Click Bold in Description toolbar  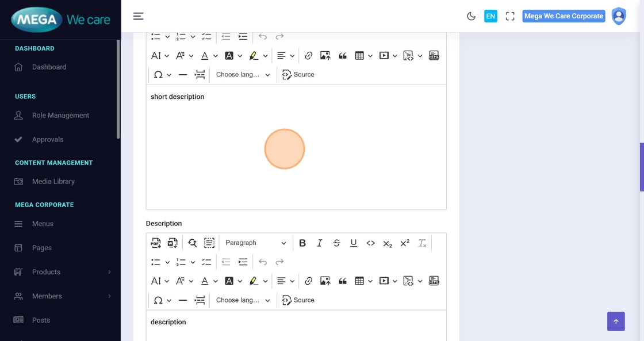click(x=302, y=243)
